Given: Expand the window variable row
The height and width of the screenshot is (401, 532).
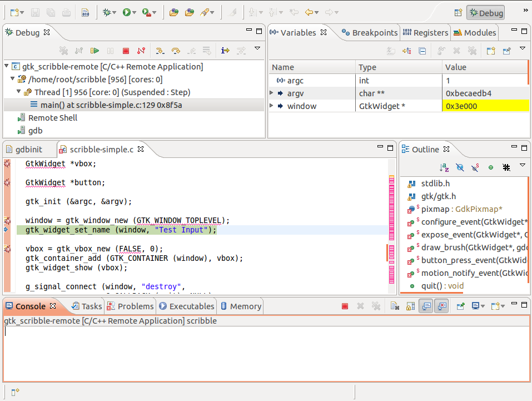Looking at the screenshot, I should click(x=271, y=106).
